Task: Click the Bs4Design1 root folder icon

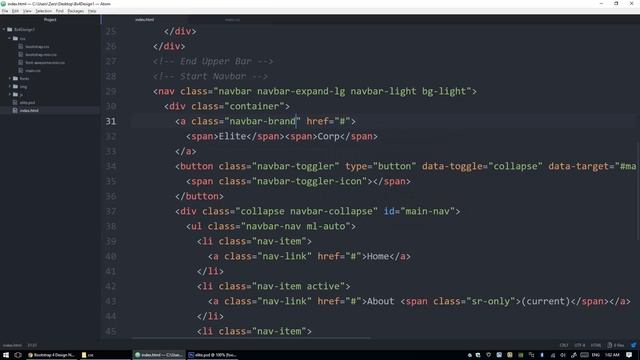Action: point(10,29)
